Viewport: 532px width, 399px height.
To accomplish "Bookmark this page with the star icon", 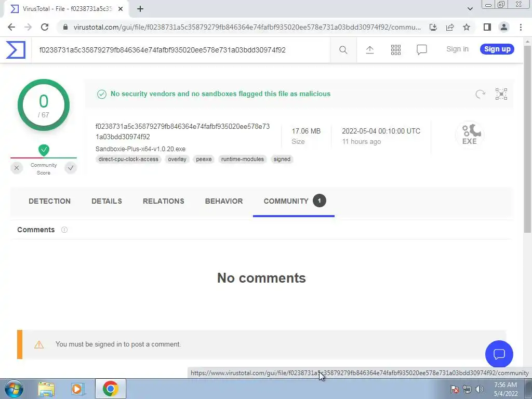I will [x=467, y=27].
